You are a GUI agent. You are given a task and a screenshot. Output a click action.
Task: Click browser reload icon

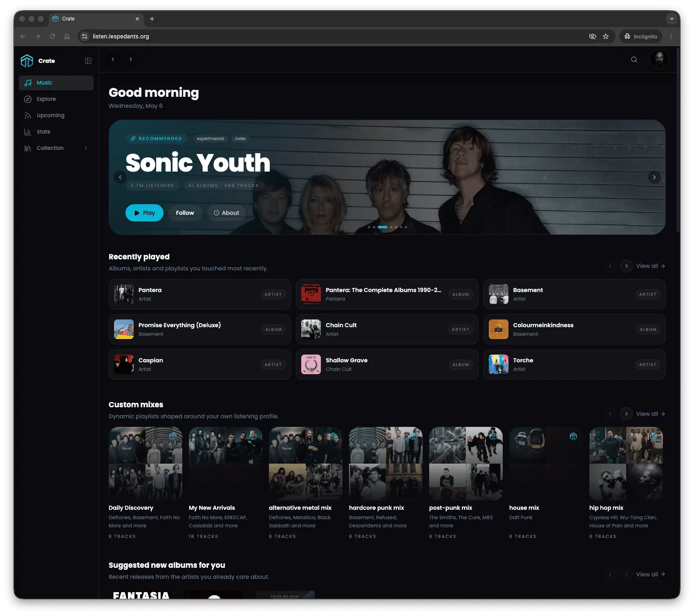[52, 36]
